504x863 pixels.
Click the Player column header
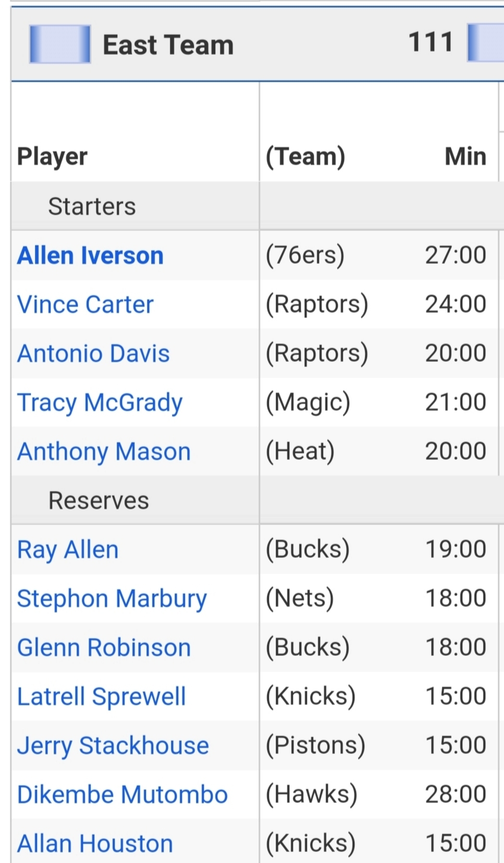click(x=52, y=156)
